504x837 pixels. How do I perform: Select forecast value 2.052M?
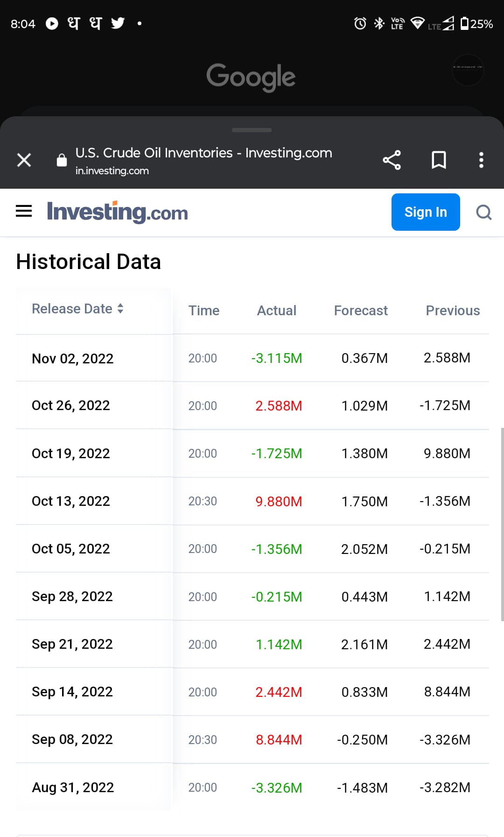tap(364, 549)
